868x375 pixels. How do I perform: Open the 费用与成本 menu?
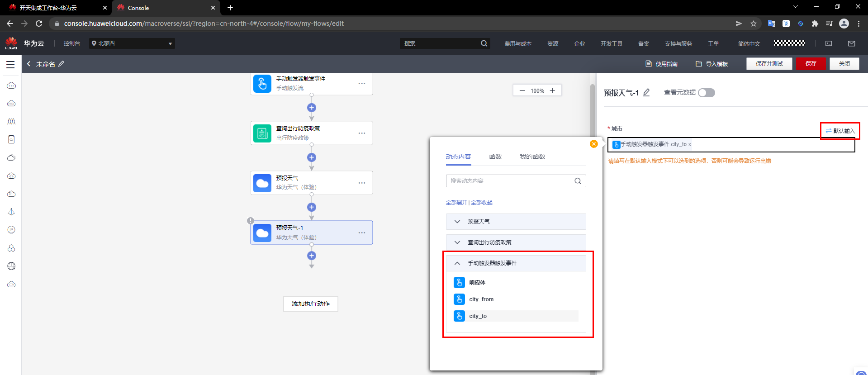518,43
